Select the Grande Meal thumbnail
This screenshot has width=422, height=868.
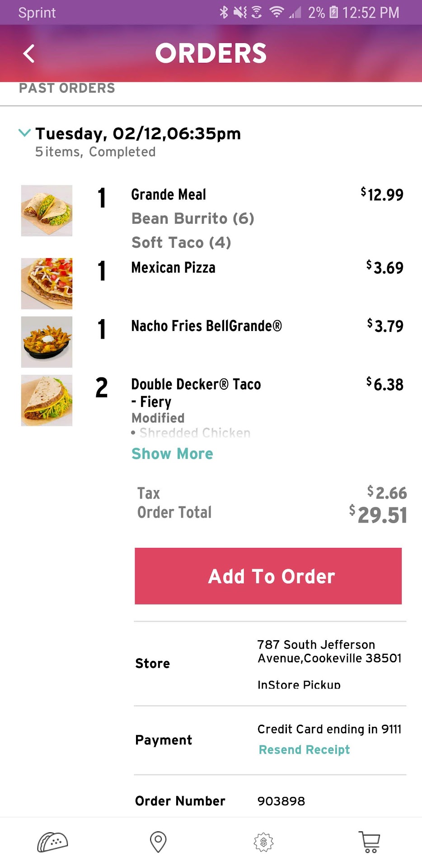(x=47, y=211)
